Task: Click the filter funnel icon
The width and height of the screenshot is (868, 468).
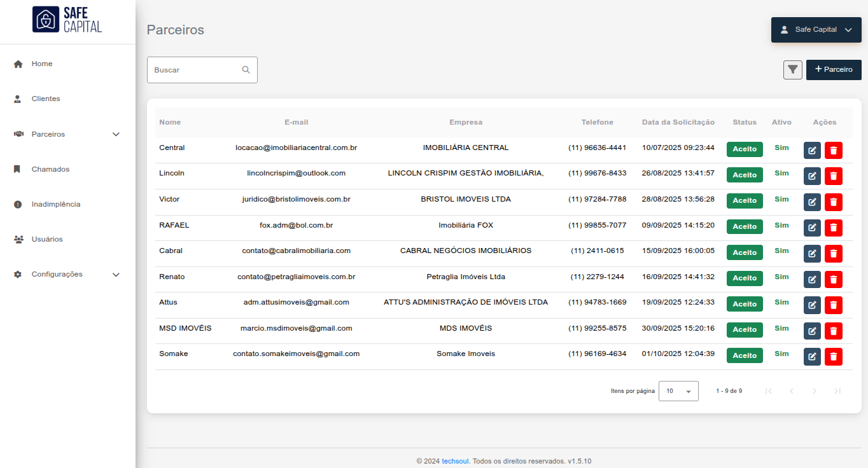Action: point(792,70)
